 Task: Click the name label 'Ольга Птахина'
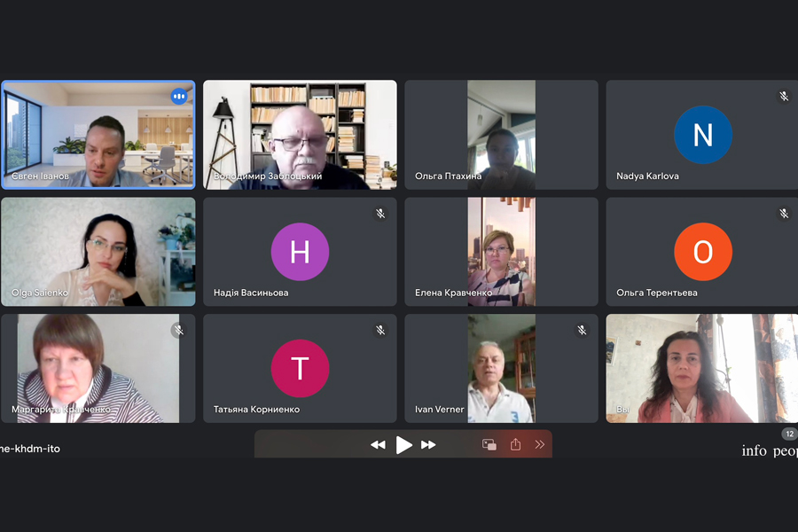click(448, 176)
